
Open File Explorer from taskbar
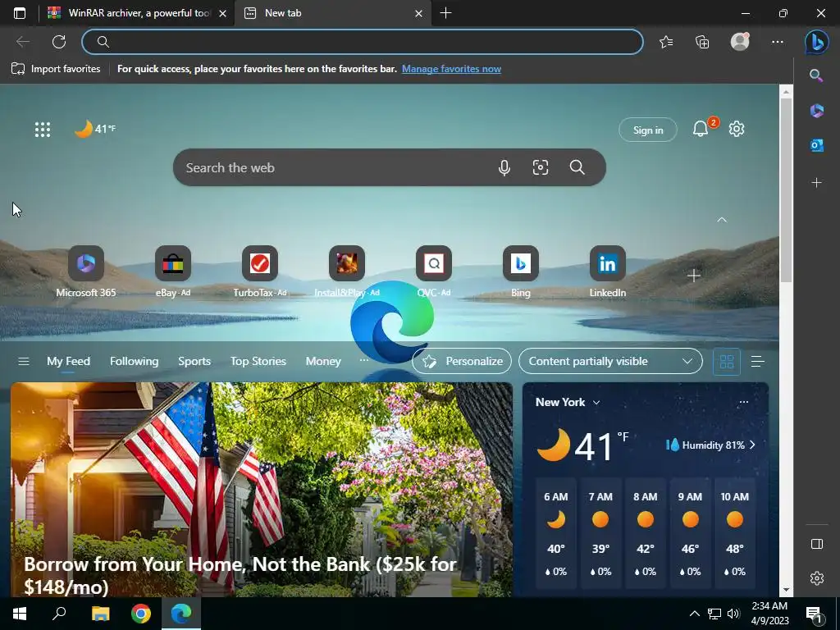[100, 614]
